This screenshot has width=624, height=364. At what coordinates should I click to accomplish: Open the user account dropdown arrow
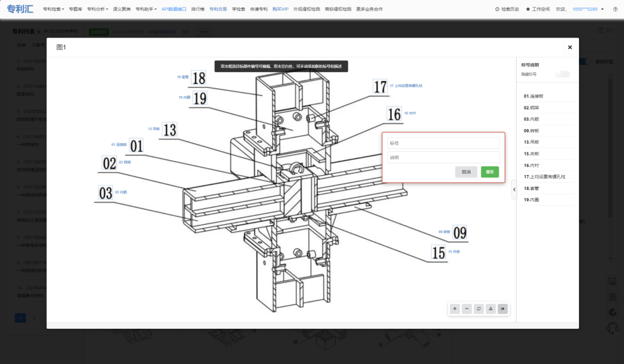coord(602,9)
